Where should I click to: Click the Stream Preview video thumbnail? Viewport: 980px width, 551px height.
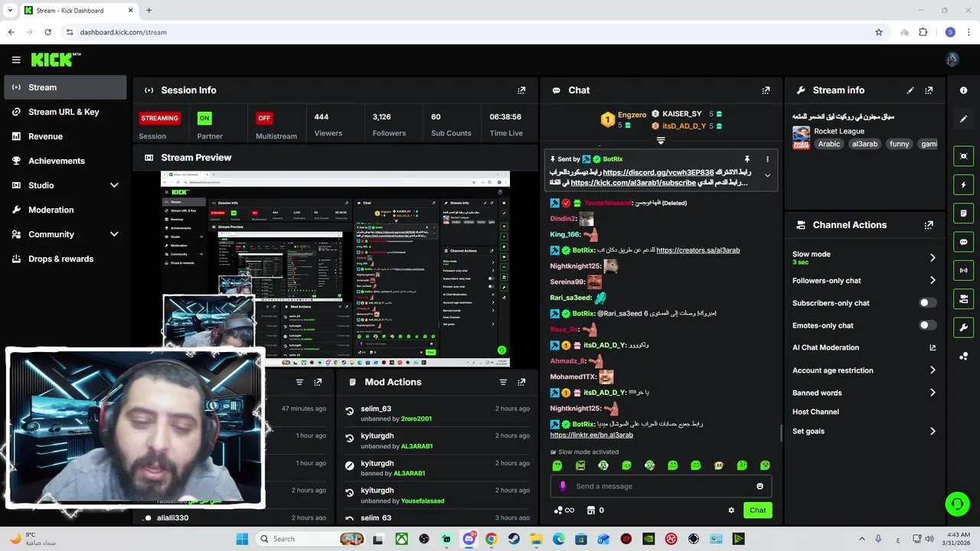pyautogui.click(x=335, y=269)
